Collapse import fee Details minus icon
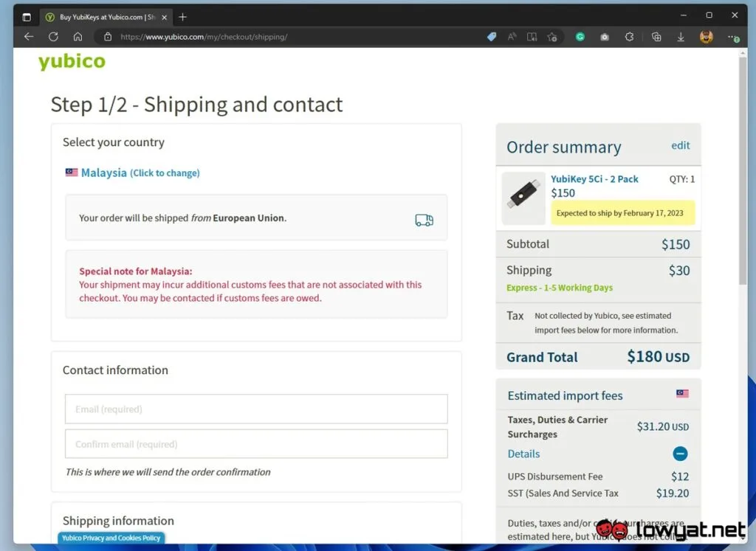This screenshot has height=551, width=756. [680, 454]
